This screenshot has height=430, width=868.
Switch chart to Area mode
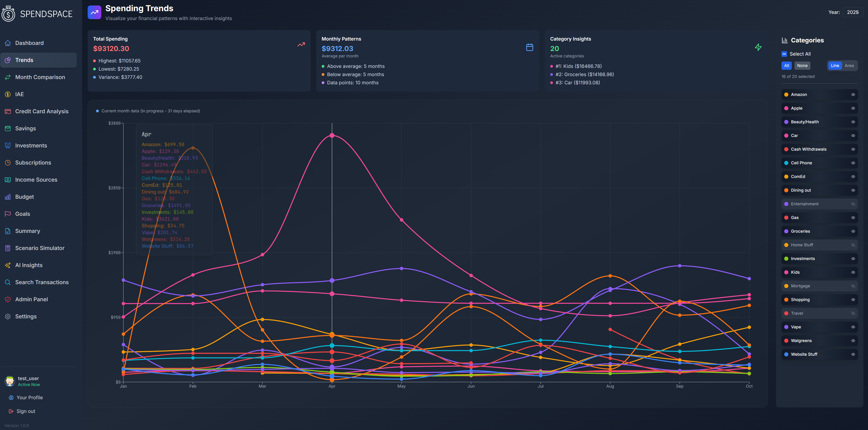coord(849,66)
